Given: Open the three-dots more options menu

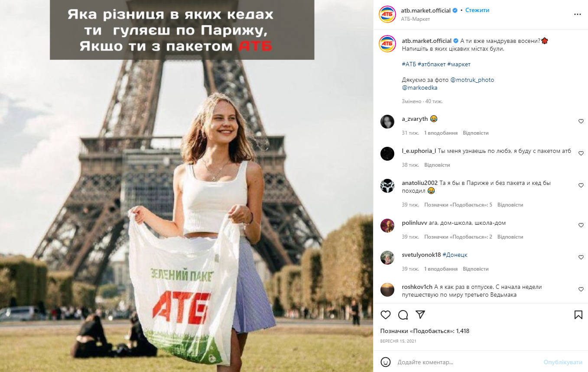Looking at the screenshot, I should point(577,14).
